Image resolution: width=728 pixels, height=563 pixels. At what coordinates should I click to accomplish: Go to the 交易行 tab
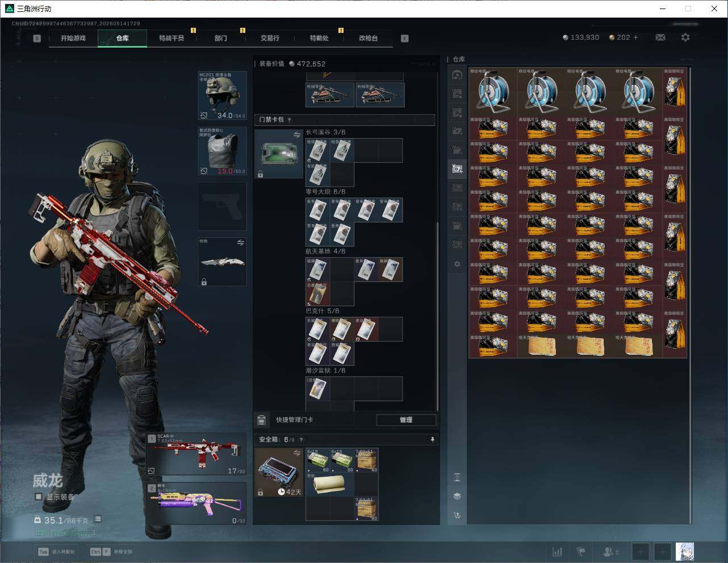click(270, 38)
